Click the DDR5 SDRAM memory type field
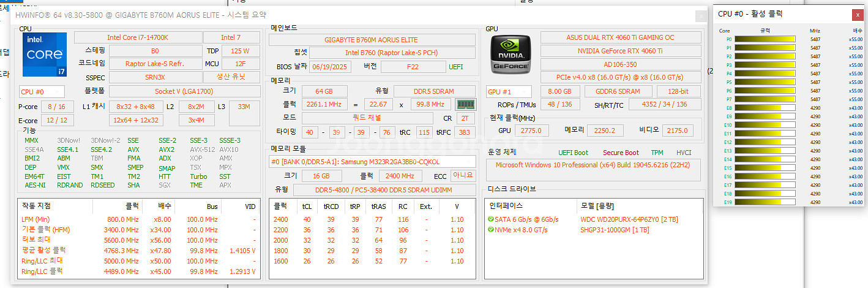The width and height of the screenshot is (868, 288). click(x=435, y=91)
